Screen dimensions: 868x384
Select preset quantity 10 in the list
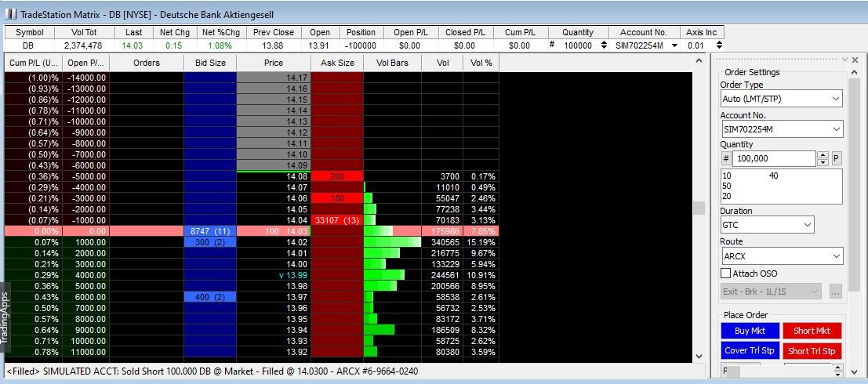(727, 176)
